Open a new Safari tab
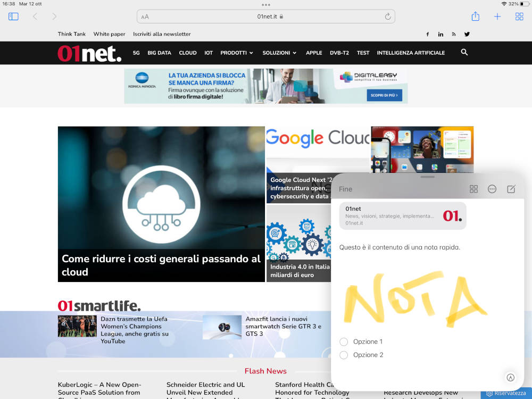Image resolution: width=532 pixels, height=399 pixels. pyautogui.click(x=497, y=16)
